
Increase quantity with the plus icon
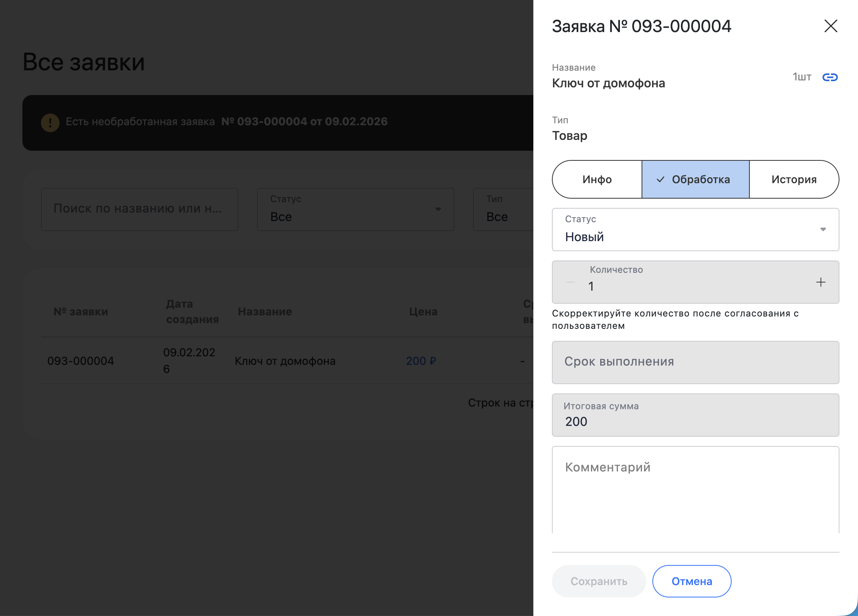pos(821,282)
